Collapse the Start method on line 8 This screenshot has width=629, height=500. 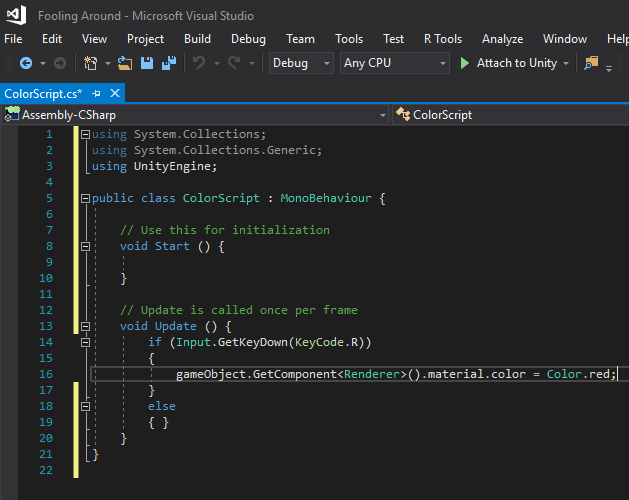pos(85,246)
